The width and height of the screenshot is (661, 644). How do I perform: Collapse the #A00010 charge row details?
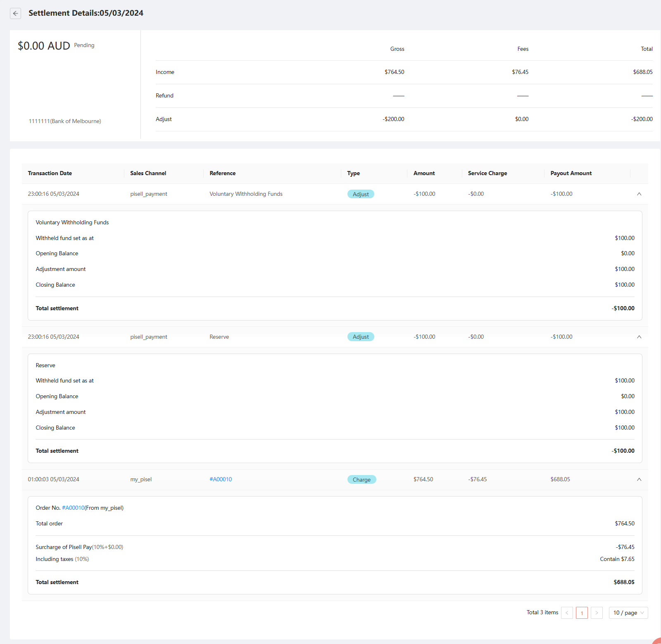pyautogui.click(x=639, y=480)
